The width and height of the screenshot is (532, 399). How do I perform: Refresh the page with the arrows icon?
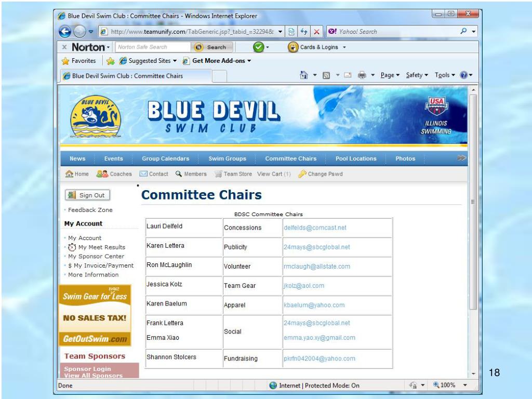(304, 32)
